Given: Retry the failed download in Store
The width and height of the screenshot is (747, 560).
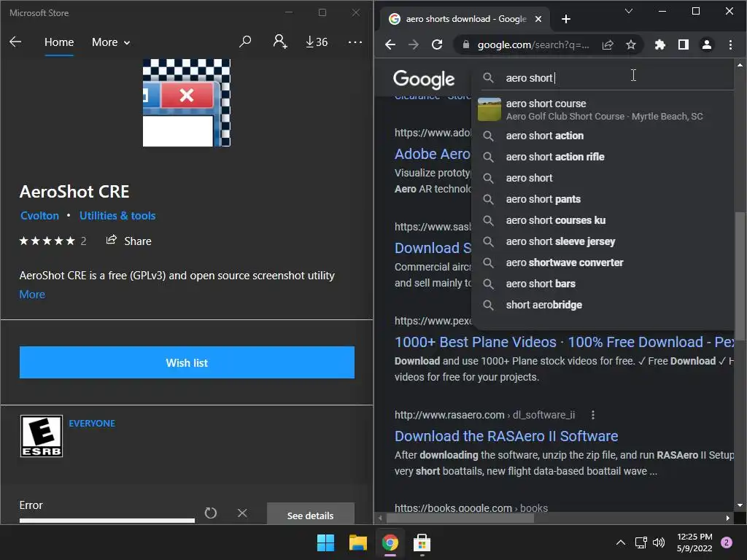Looking at the screenshot, I should tap(211, 513).
